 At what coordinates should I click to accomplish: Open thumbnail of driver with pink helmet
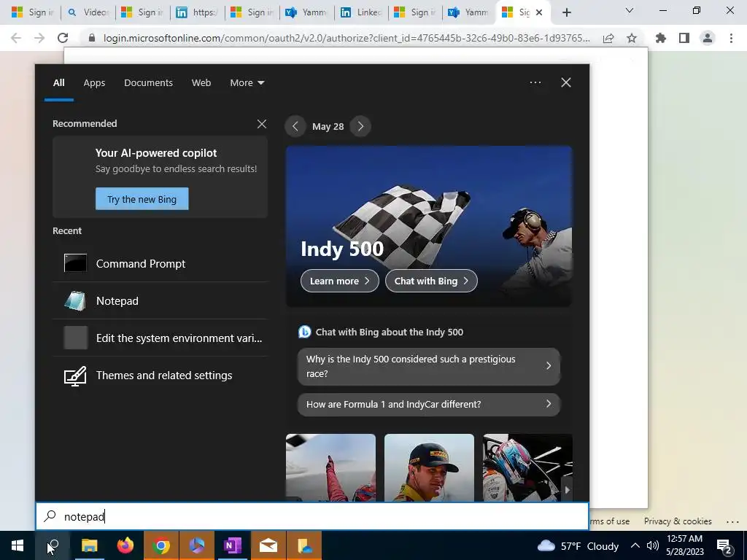click(x=527, y=467)
